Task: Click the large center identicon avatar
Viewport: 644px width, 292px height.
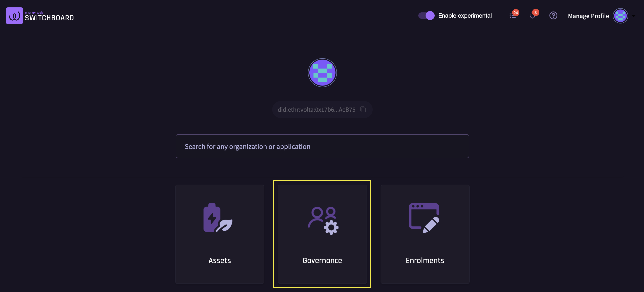Action: pyautogui.click(x=322, y=73)
